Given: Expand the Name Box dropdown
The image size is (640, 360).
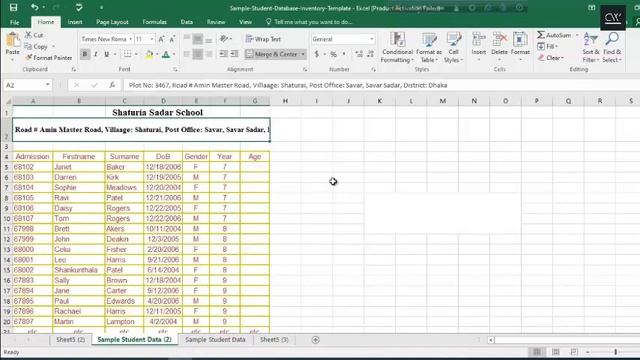Looking at the screenshot, I should point(48,85).
